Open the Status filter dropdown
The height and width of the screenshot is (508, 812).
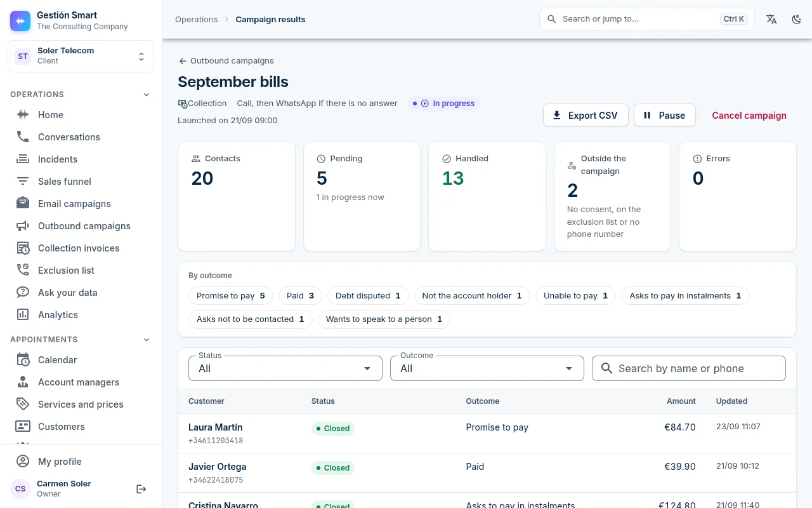pyautogui.click(x=285, y=368)
